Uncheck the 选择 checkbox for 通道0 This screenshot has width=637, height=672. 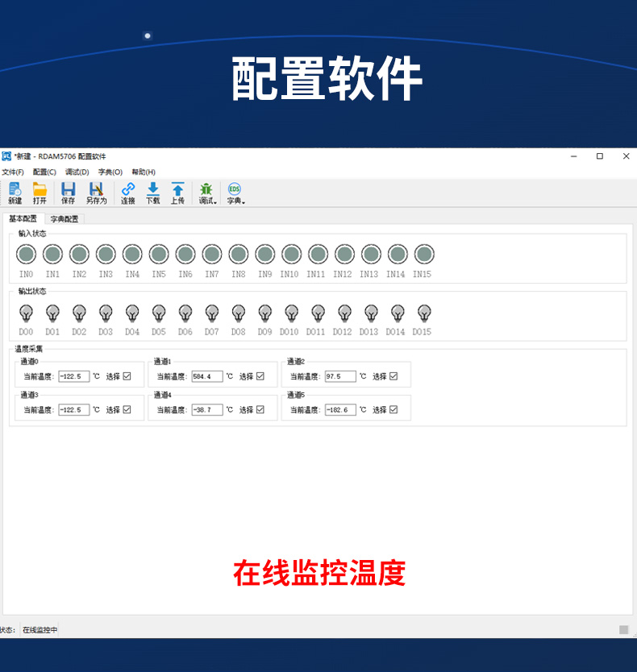tap(127, 376)
